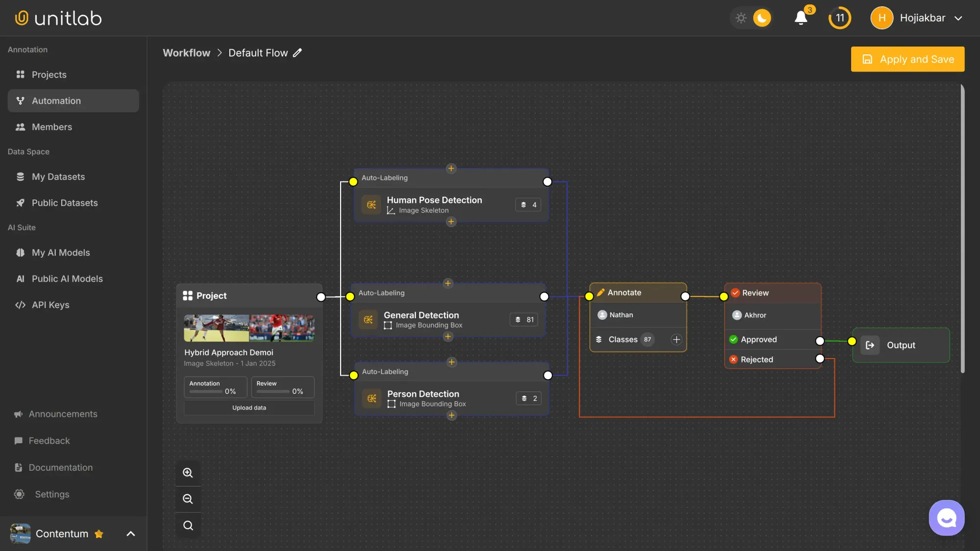Collapse the Contentum workspace chevron
Screen dimensions: 980x551
[x=130, y=534]
